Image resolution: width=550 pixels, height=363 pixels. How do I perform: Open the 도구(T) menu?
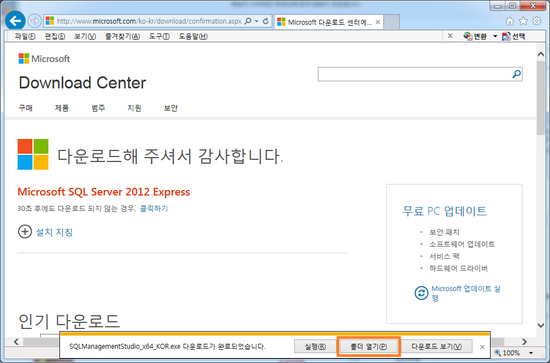(x=159, y=36)
